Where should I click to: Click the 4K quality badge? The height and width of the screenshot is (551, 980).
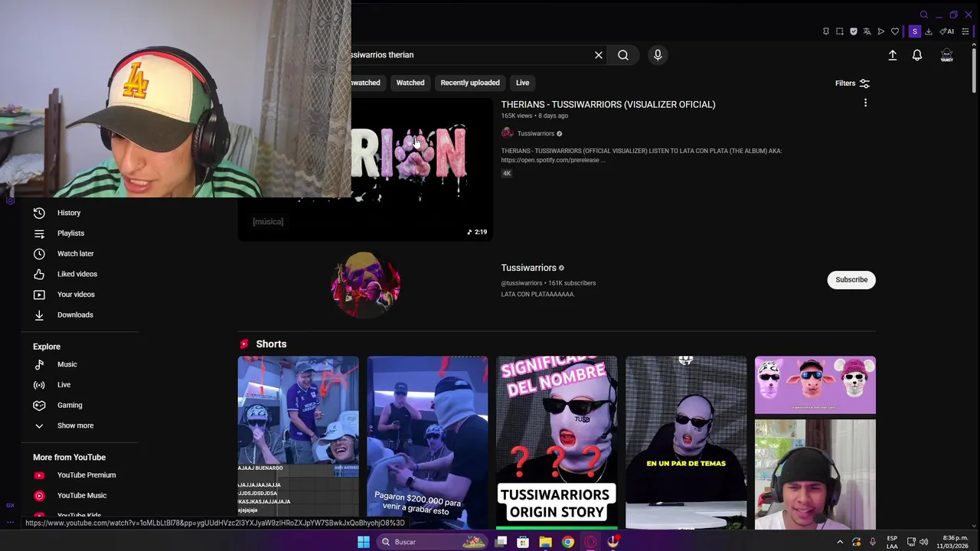click(506, 174)
